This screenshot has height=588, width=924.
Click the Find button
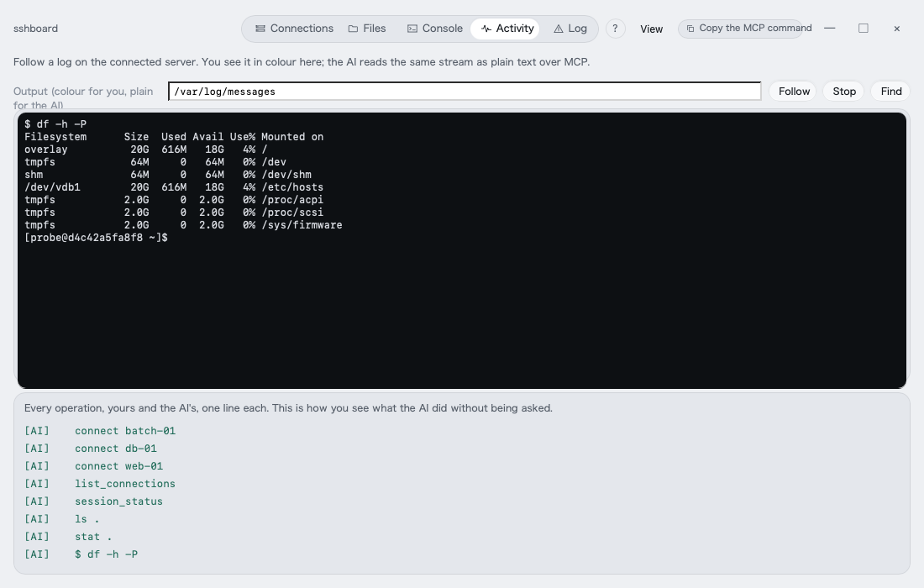pyautogui.click(x=890, y=92)
